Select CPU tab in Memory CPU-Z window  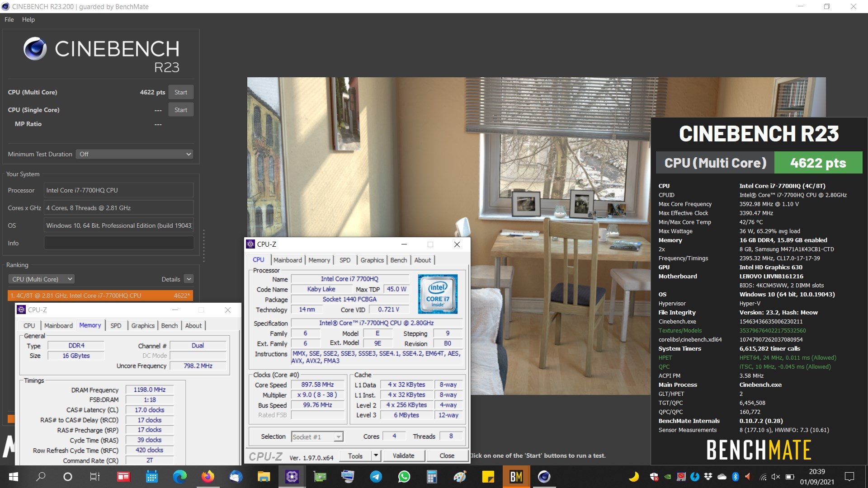pyautogui.click(x=29, y=325)
